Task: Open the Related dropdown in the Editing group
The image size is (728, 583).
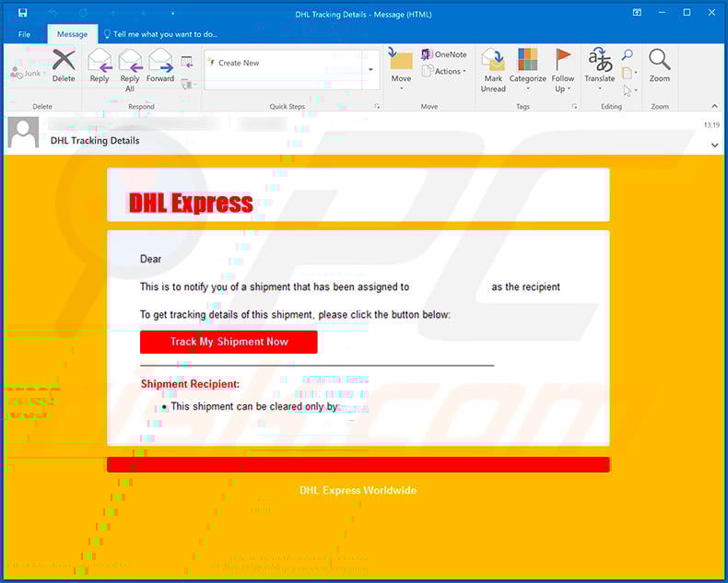Action: coord(629,73)
